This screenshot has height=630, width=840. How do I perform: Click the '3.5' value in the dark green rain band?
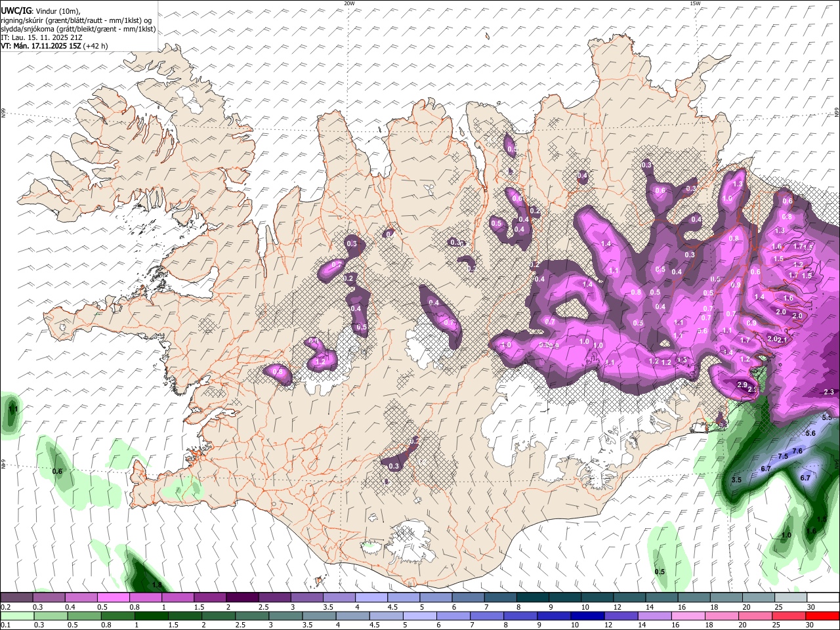pos(736,480)
